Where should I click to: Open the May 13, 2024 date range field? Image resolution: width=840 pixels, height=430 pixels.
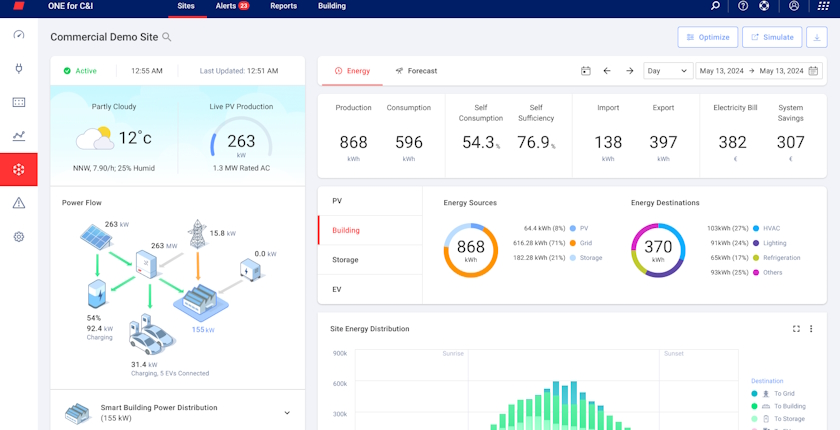759,71
